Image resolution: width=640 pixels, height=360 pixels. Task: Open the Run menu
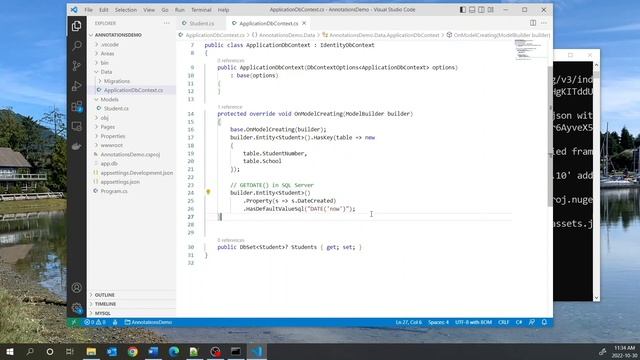pyautogui.click(x=180, y=10)
